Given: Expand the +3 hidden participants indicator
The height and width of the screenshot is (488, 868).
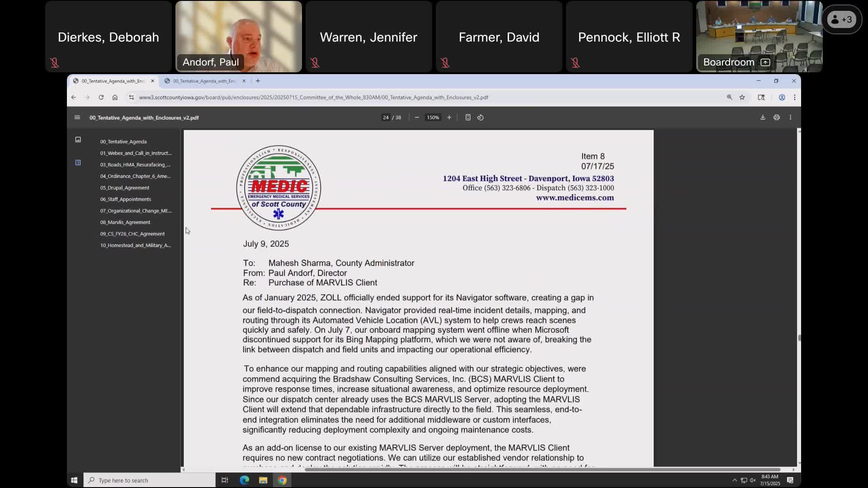Looking at the screenshot, I should [x=842, y=19].
